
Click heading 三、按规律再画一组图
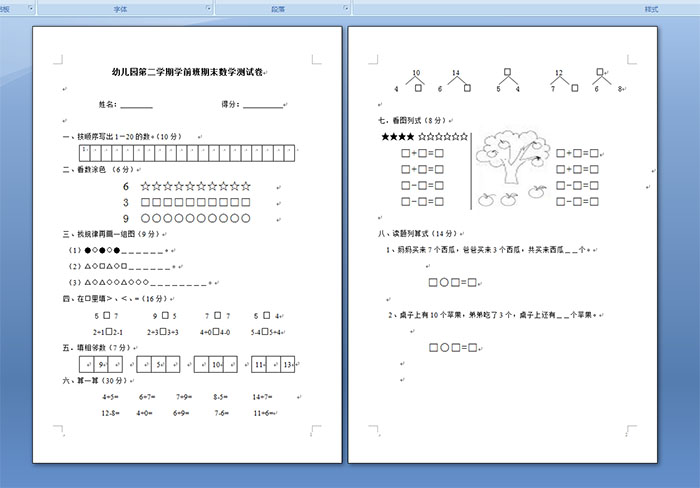click(x=112, y=234)
